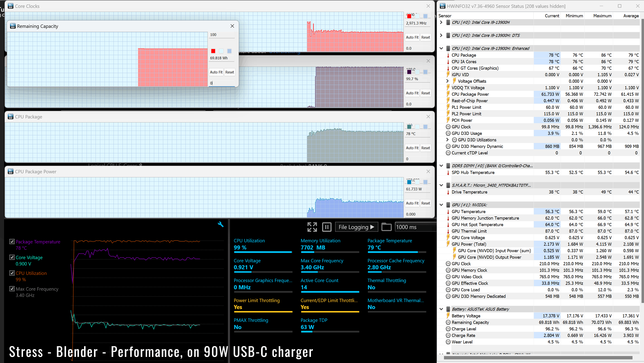The width and height of the screenshot is (644, 363).
Task: Click Auto Fit in the Remaining Capacity window
Action: [x=216, y=72]
